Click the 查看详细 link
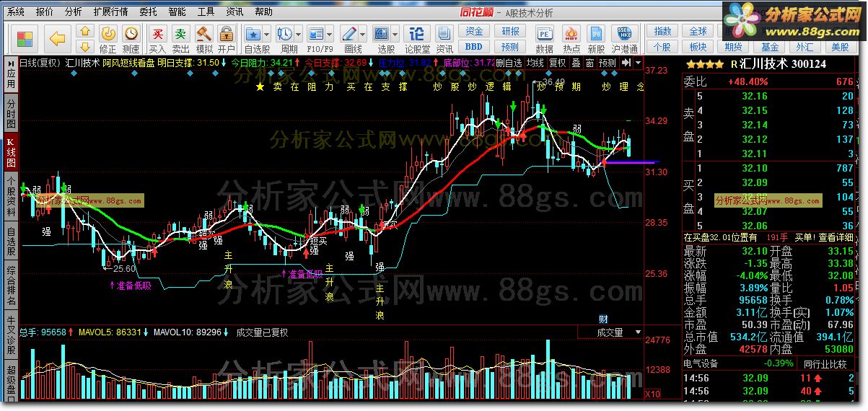 click(836, 237)
